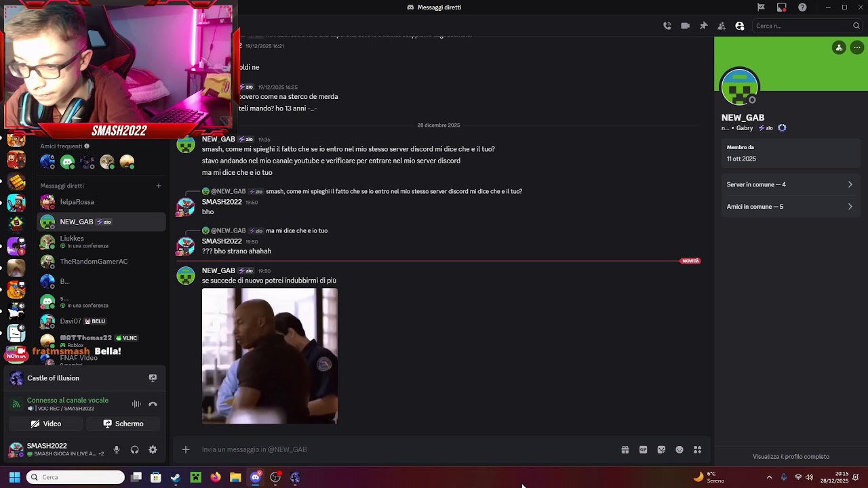Start a video call from header
Viewport: 868px width, 488px height.
(x=686, y=26)
